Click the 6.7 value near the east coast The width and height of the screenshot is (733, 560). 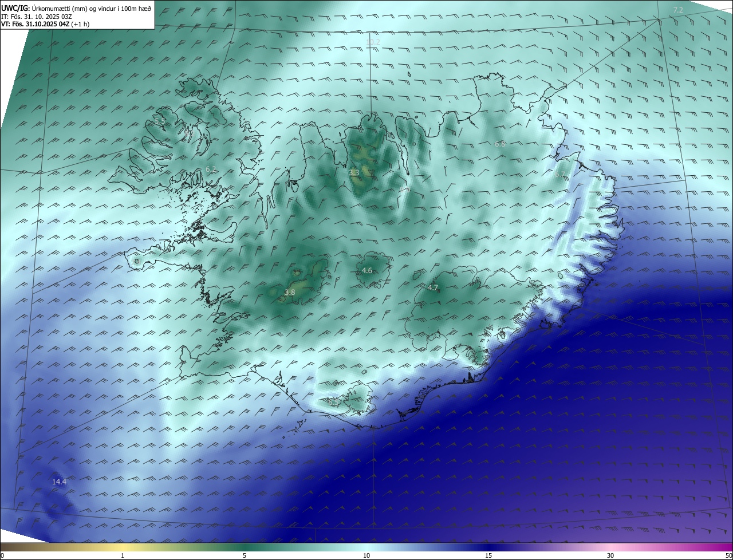click(x=559, y=174)
